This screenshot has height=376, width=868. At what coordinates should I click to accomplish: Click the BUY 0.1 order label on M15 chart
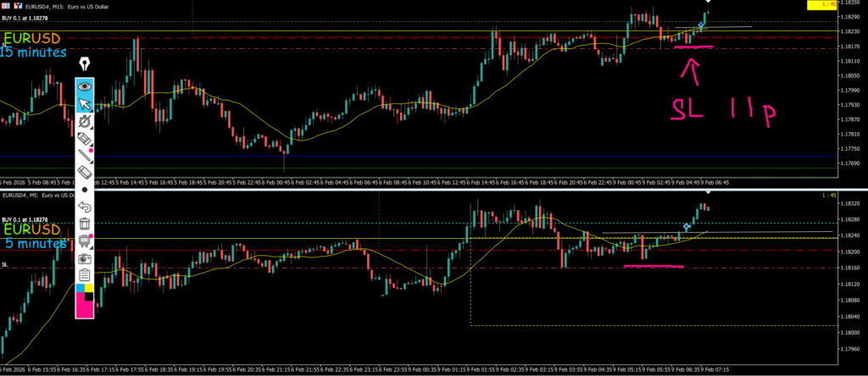point(26,17)
